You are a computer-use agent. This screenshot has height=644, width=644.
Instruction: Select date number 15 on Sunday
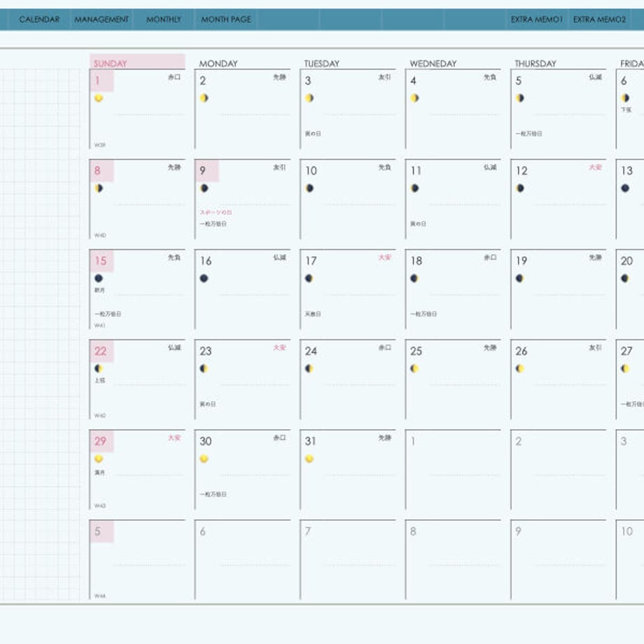click(x=101, y=261)
